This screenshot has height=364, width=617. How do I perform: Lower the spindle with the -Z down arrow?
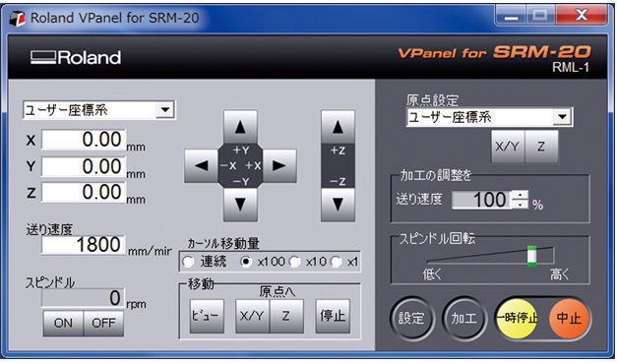338,205
